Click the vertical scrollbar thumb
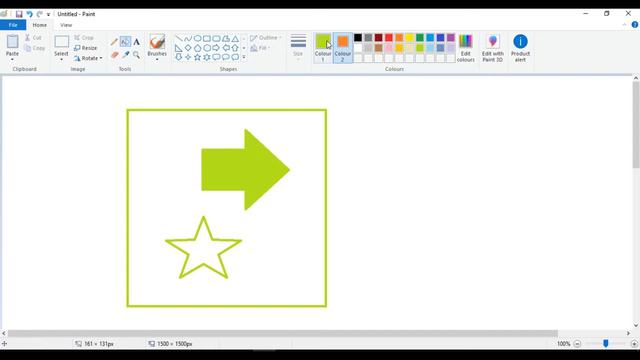The height and width of the screenshot is (360, 640). [x=636, y=124]
